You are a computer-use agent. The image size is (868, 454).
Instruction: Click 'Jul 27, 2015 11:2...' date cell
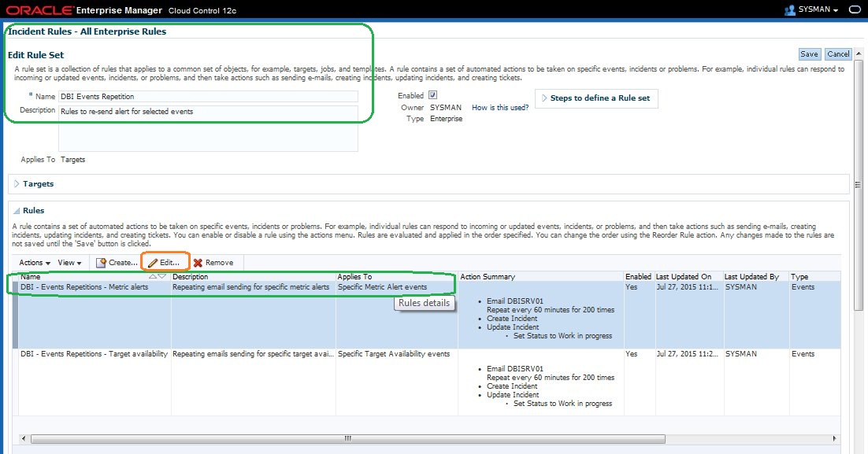pyautogui.click(x=687, y=354)
